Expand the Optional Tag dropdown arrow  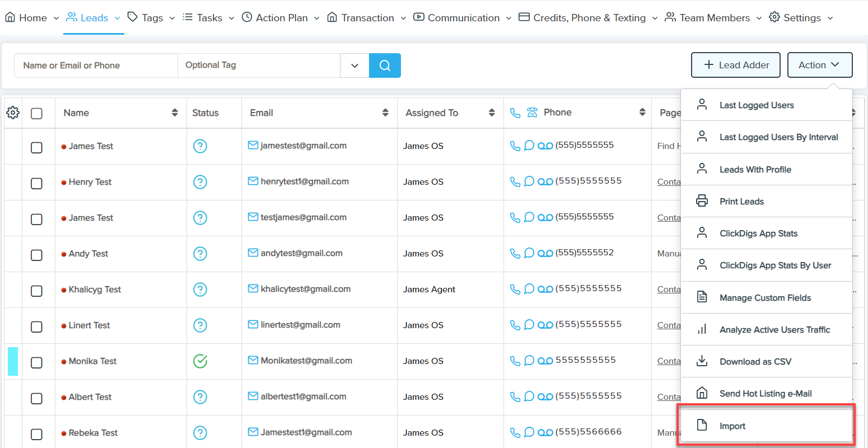point(354,66)
